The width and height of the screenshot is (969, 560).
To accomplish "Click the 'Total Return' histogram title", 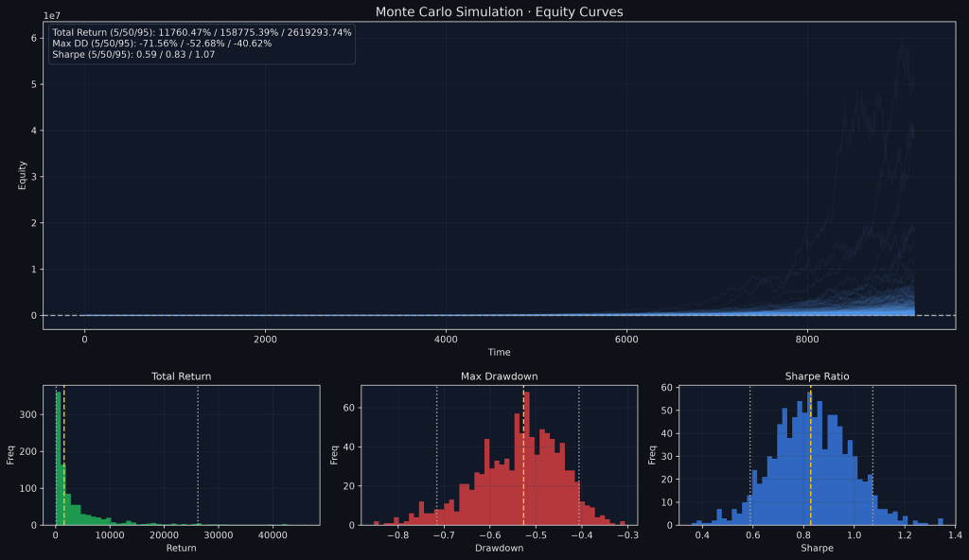I will tap(181, 376).
